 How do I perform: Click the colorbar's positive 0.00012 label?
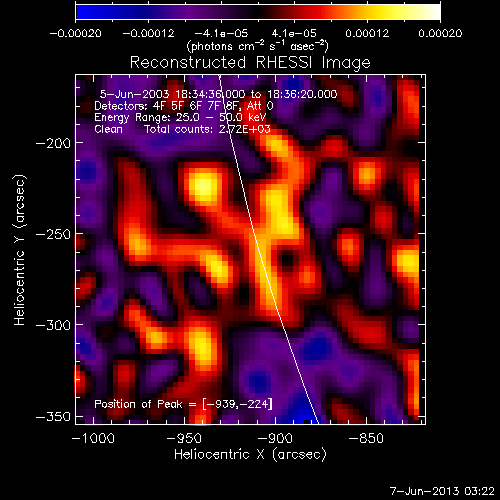pyautogui.click(x=367, y=33)
